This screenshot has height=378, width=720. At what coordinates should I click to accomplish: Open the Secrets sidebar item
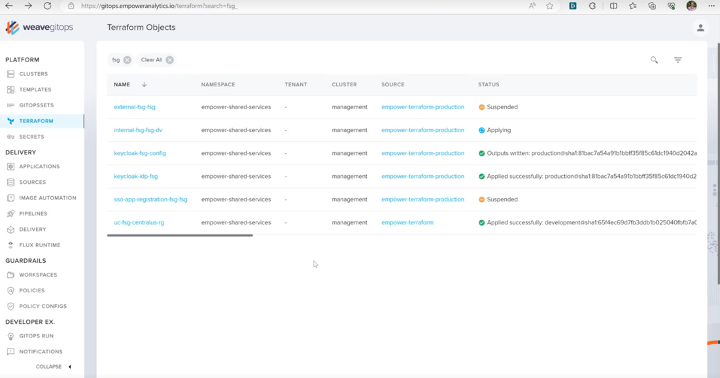click(32, 137)
